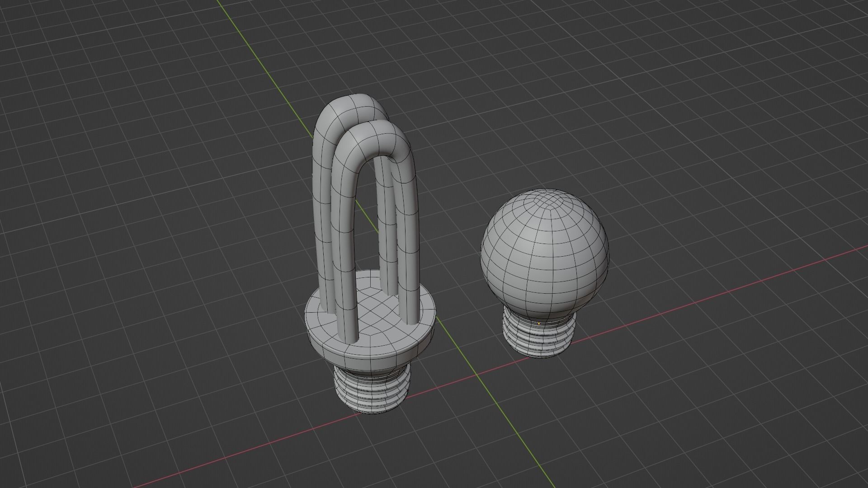The height and width of the screenshot is (488, 868).
Task: Click the orange origin dot on the round bulb
Action: [539, 323]
